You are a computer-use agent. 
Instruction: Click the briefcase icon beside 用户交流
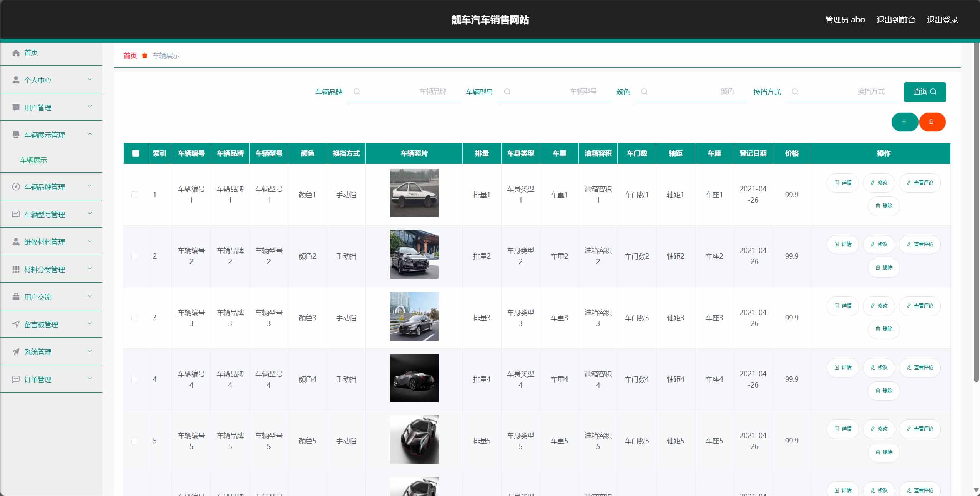(16, 297)
